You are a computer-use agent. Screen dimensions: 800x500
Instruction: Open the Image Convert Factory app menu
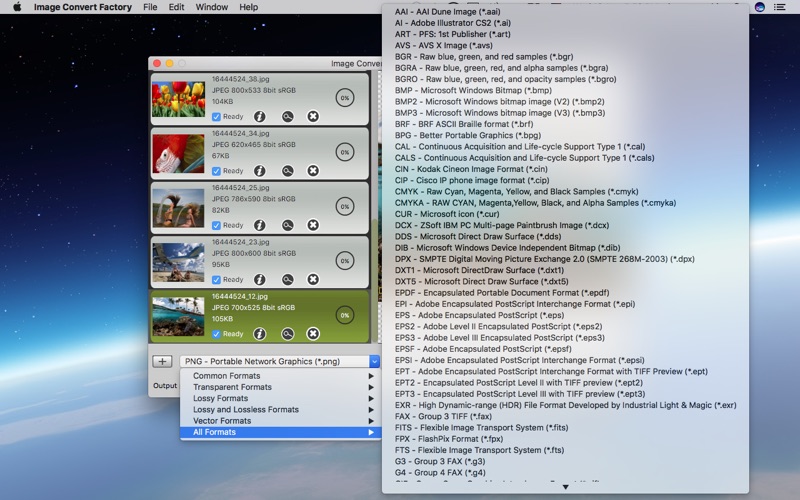(83, 7)
